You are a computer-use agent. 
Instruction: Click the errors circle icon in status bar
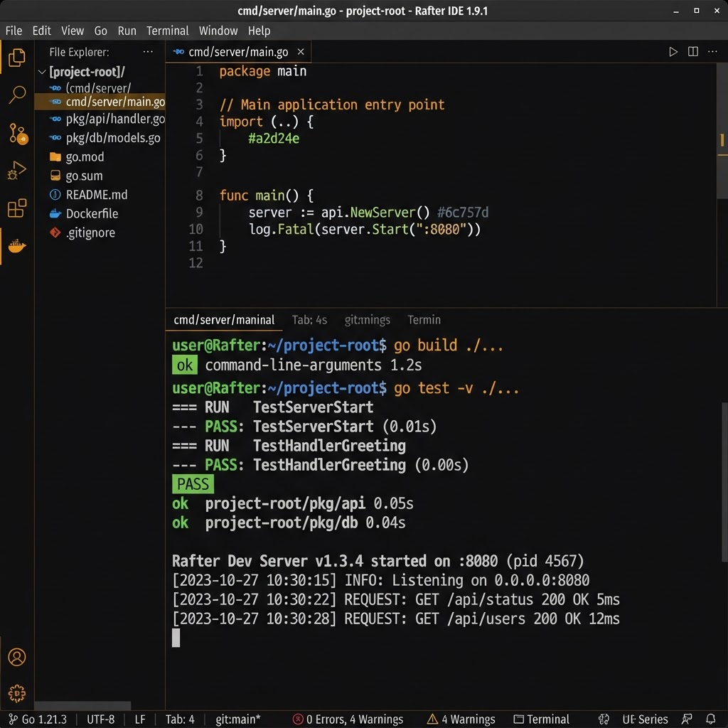pos(298,719)
